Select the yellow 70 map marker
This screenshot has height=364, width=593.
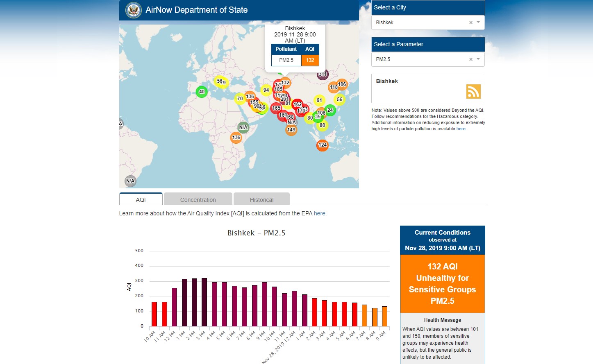pyautogui.click(x=240, y=99)
